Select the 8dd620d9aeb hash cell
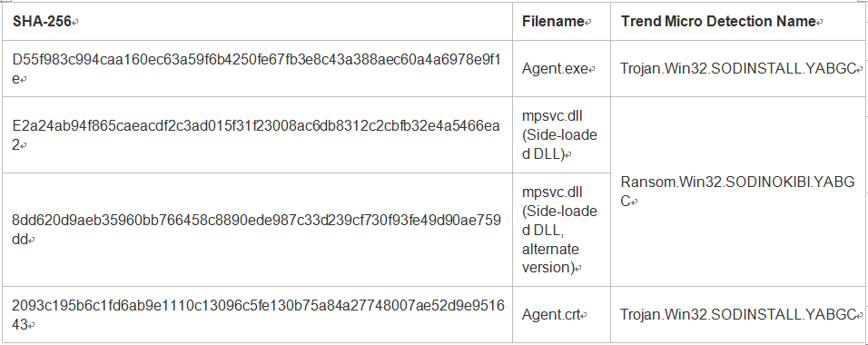This screenshot has height=345, width=868. point(257,230)
